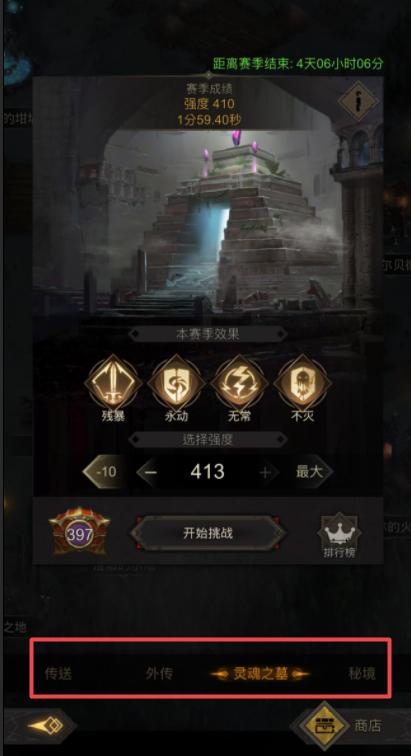Screen dimensions: 411x756
Task: Set strength to 最大
Action: [311, 472]
